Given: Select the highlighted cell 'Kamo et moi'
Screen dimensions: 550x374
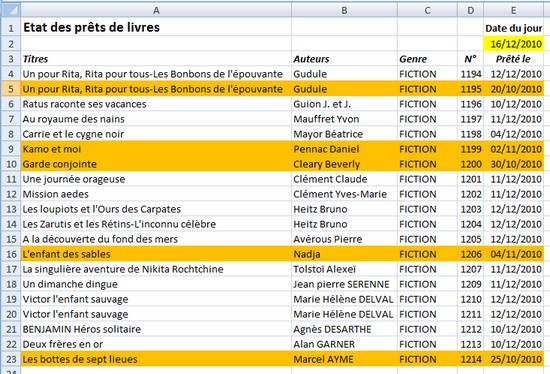Looking at the screenshot, I should pyautogui.click(x=156, y=149).
